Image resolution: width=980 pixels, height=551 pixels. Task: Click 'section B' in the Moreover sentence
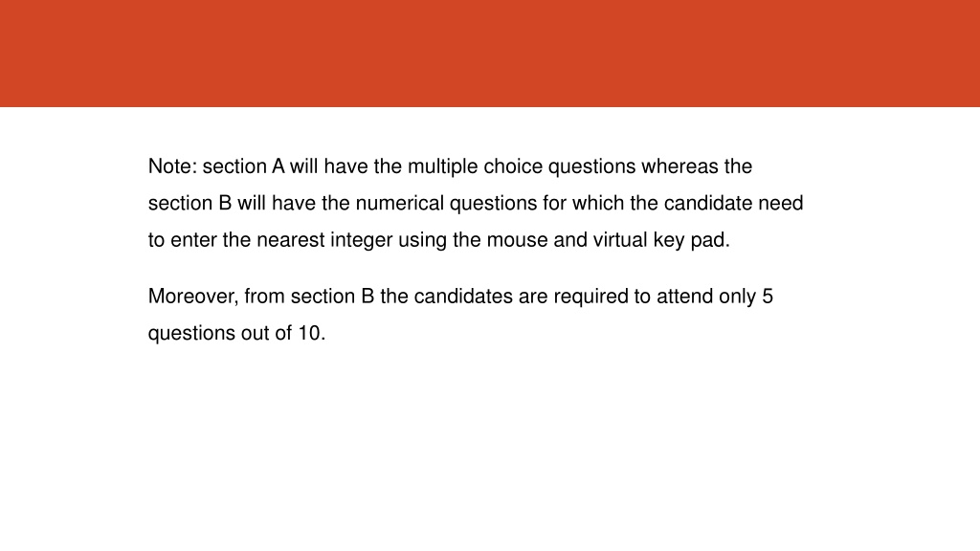coord(332,297)
